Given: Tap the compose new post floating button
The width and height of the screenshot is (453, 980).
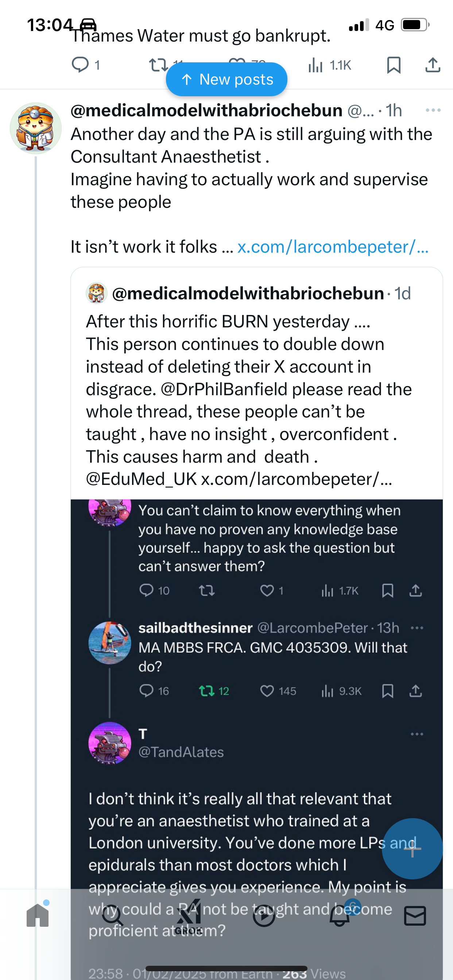Looking at the screenshot, I should tap(412, 849).
